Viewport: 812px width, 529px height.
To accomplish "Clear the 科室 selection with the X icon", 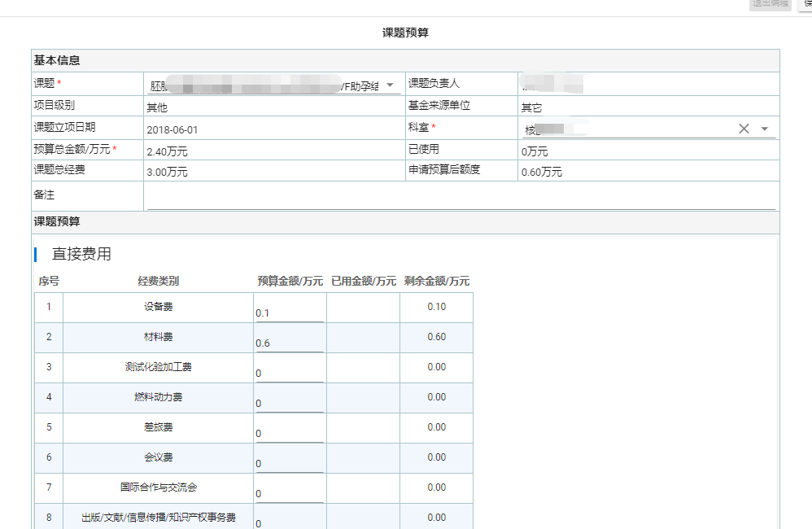I will pos(744,129).
